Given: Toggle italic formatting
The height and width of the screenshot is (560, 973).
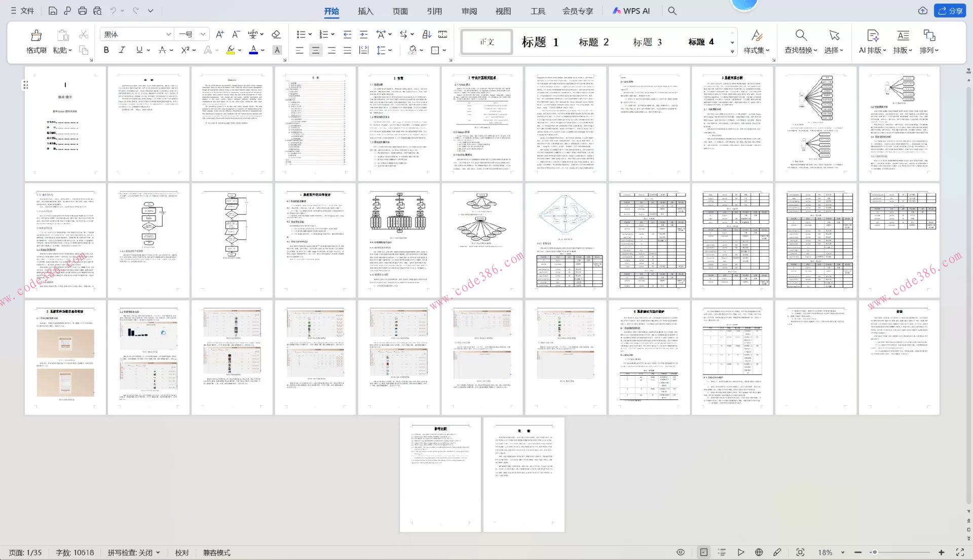Looking at the screenshot, I should [x=122, y=50].
